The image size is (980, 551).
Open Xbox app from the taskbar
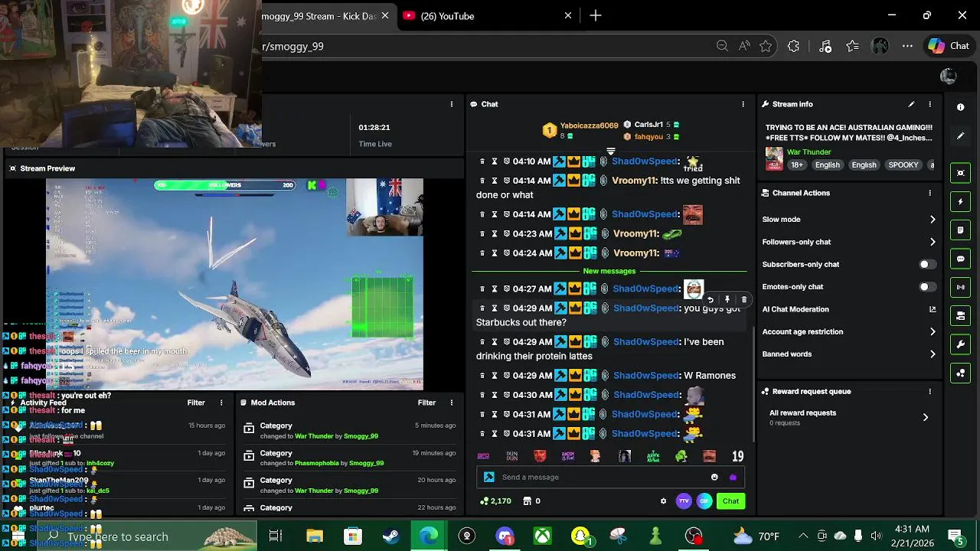[x=542, y=536]
